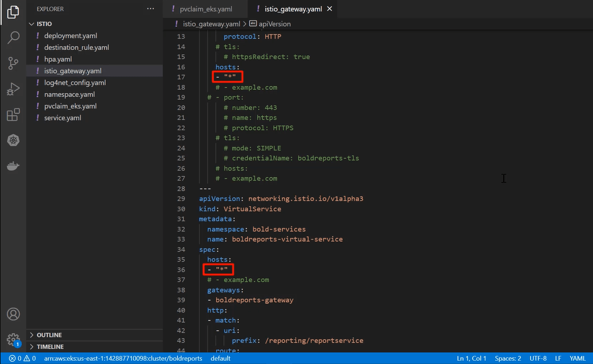Open namespace.yaml in explorer
The height and width of the screenshot is (364, 593).
(69, 94)
